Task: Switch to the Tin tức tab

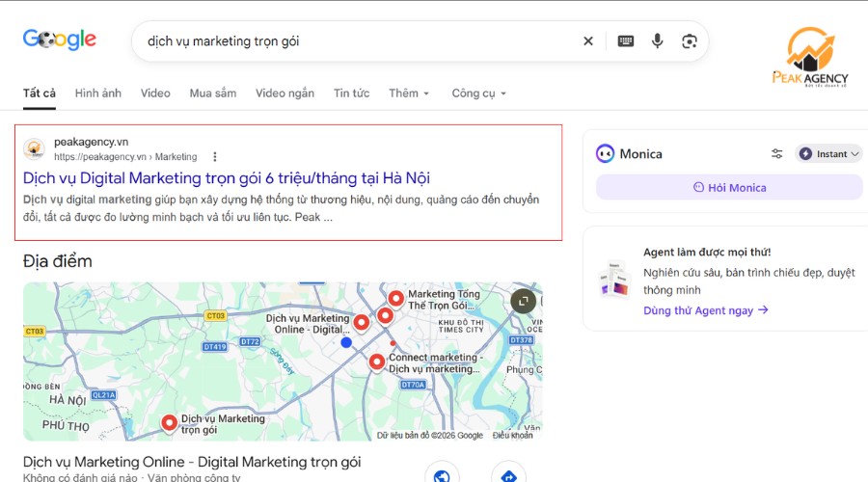Action: pyautogui.click(x=351, y=93)
